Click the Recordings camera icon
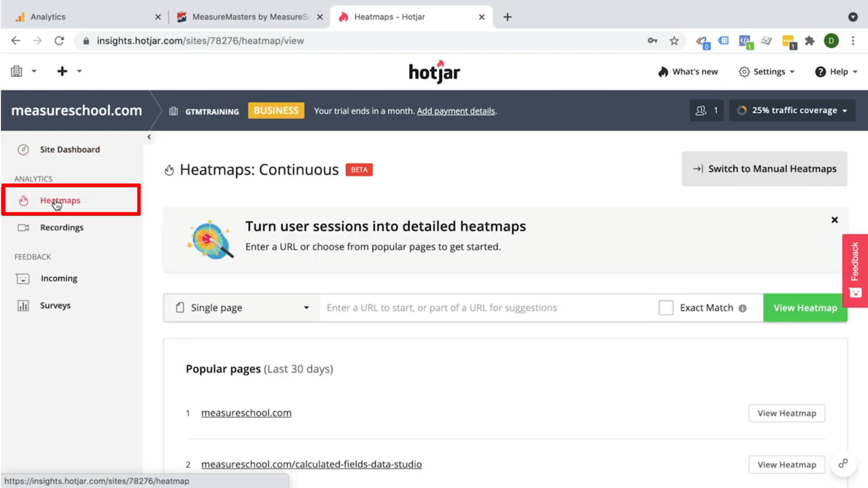 coord(23,228)
